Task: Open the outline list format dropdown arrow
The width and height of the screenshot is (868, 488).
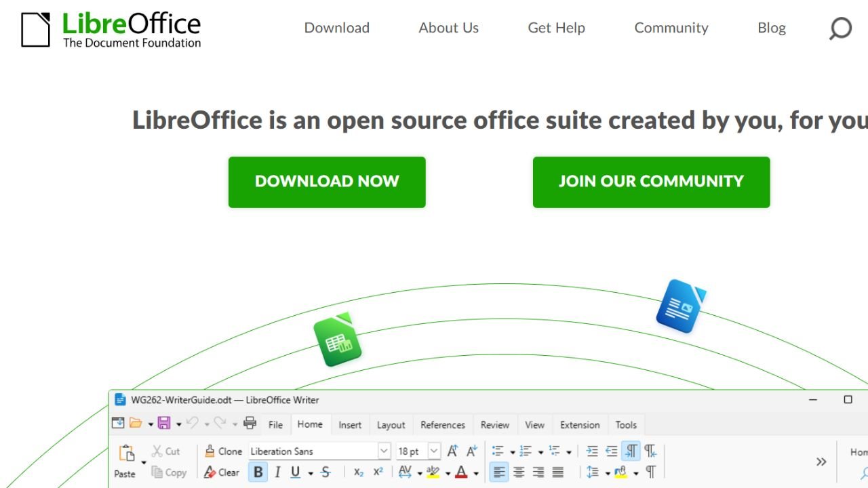Action: 568,452
